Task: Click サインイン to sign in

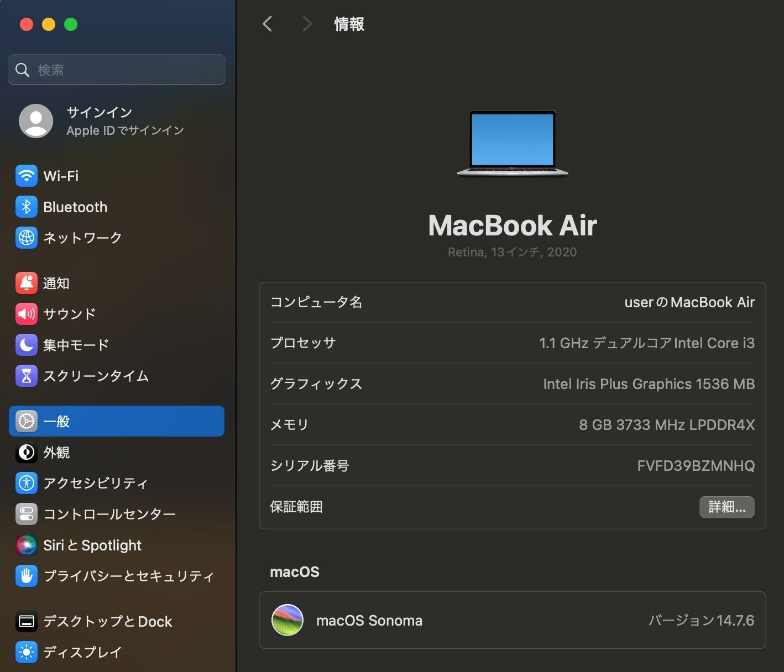Action: [x=100, y=112]
